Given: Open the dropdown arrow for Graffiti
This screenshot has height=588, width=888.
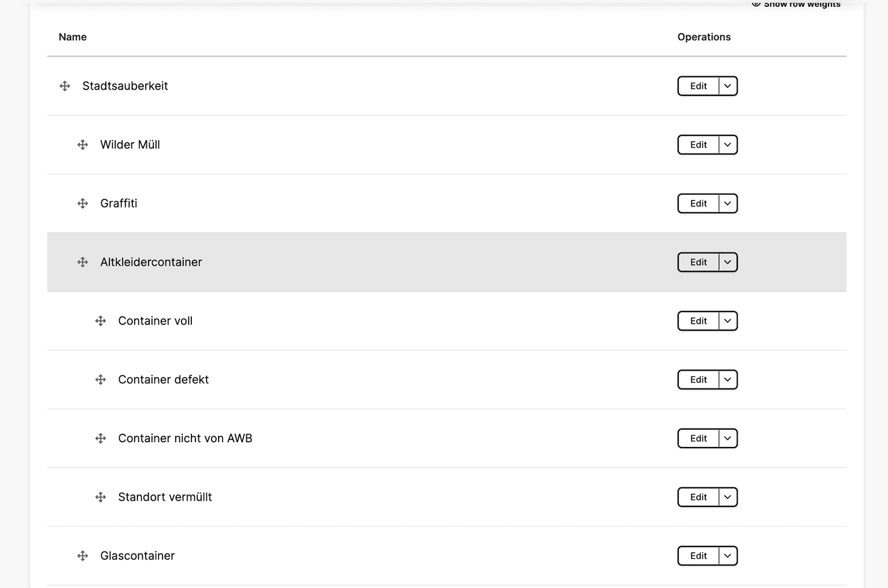Looking at the screenshot, I should (728, 204).
